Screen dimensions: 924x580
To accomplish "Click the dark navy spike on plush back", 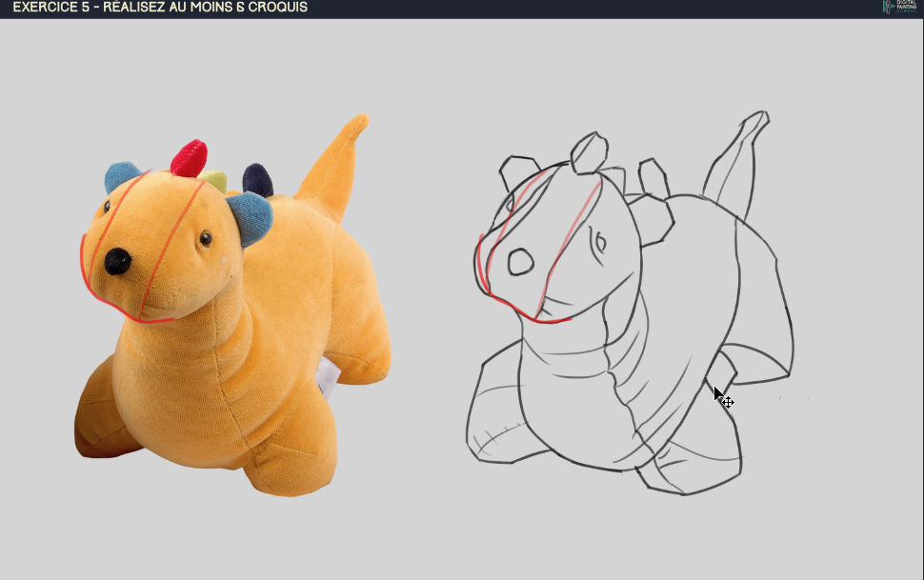I will click(257, 179).
